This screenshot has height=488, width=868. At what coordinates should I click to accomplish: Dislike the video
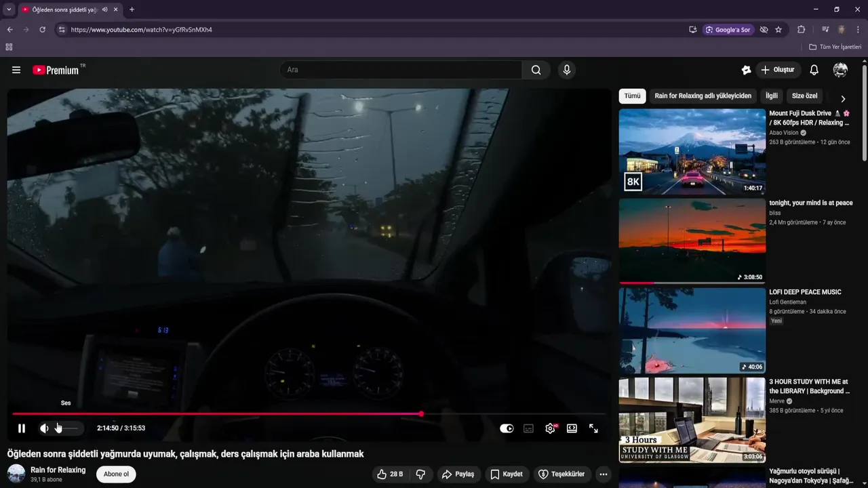tap(420, 474)
